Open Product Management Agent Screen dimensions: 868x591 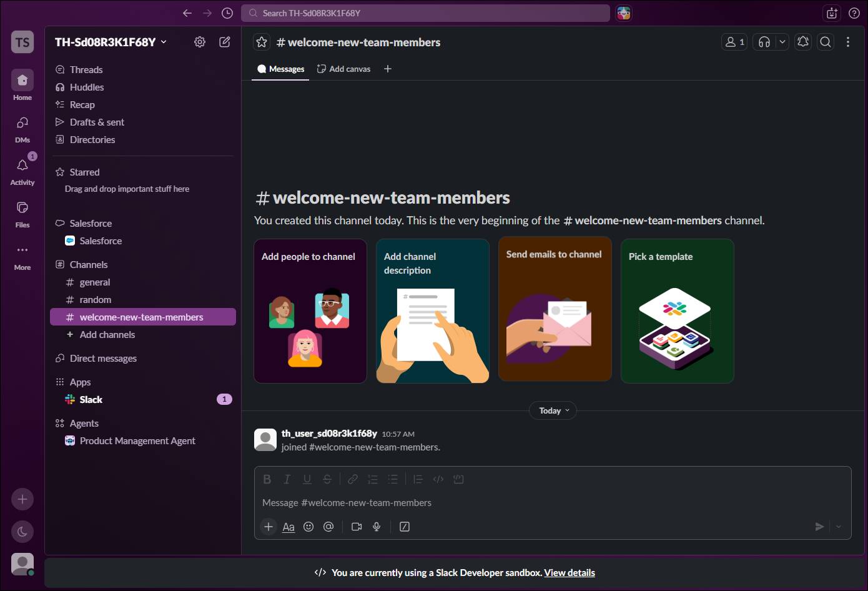coord(143,440)
